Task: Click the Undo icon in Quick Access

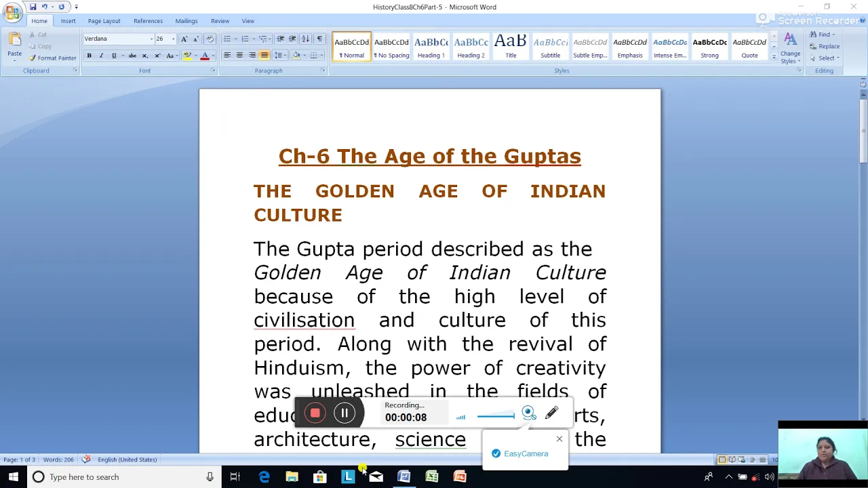Action: [x=45, y=7]
